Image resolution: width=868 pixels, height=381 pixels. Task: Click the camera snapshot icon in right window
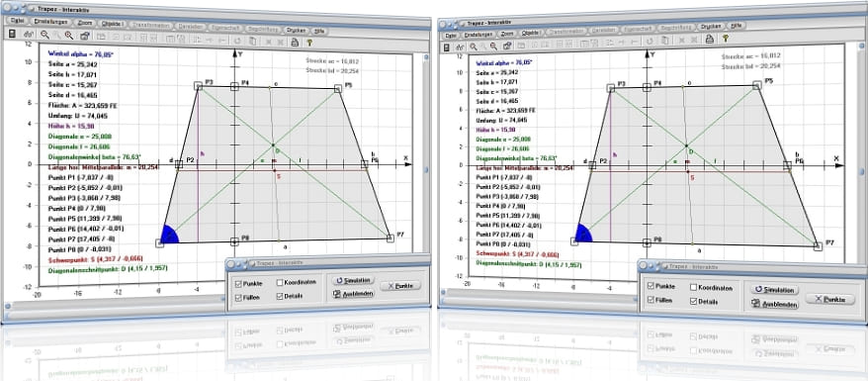point(507,46)
